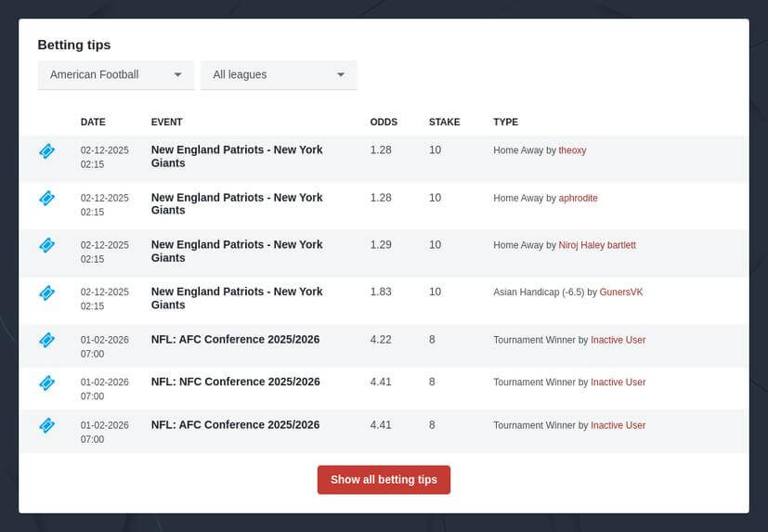This screenshot has width=768, height=532.
Task: Open NFL: AFC Conference event with odds 4.22
Action: (x=235, y=340)
